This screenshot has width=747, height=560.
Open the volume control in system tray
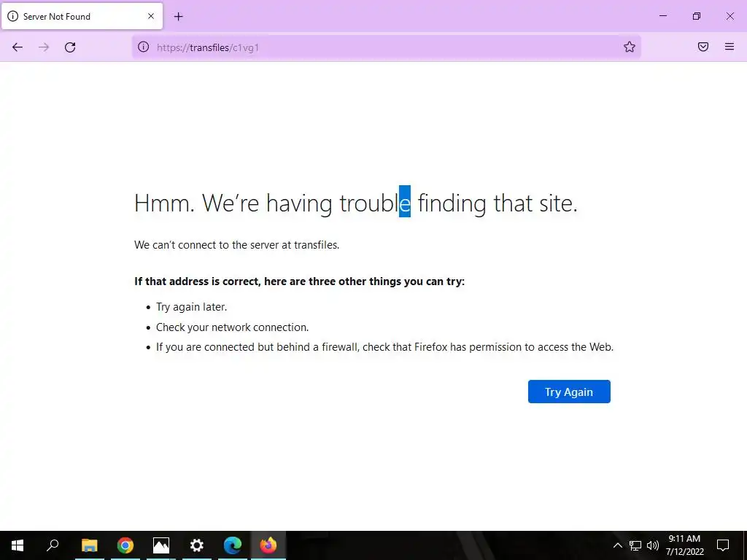[x=652, y=545]
